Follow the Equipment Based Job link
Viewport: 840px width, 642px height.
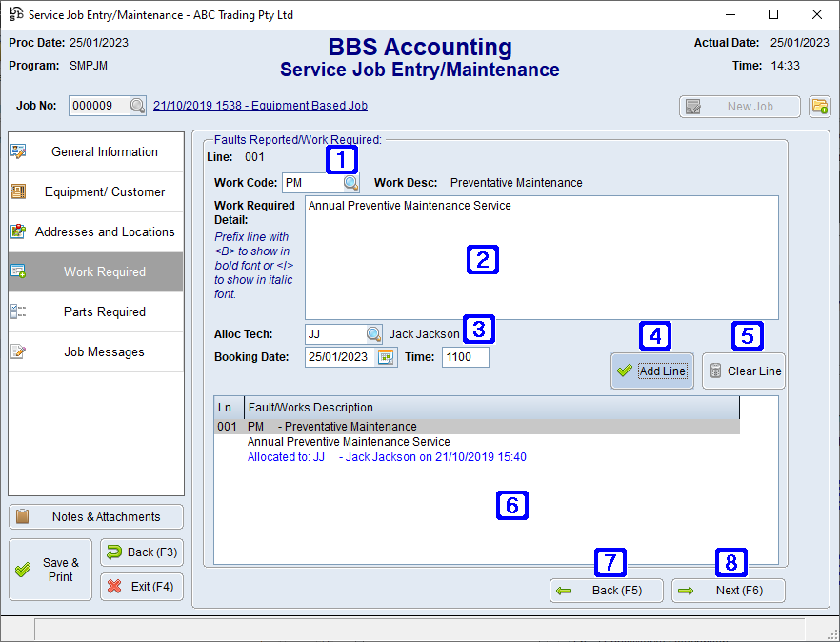pyautogui.click(x=260, y=106)
